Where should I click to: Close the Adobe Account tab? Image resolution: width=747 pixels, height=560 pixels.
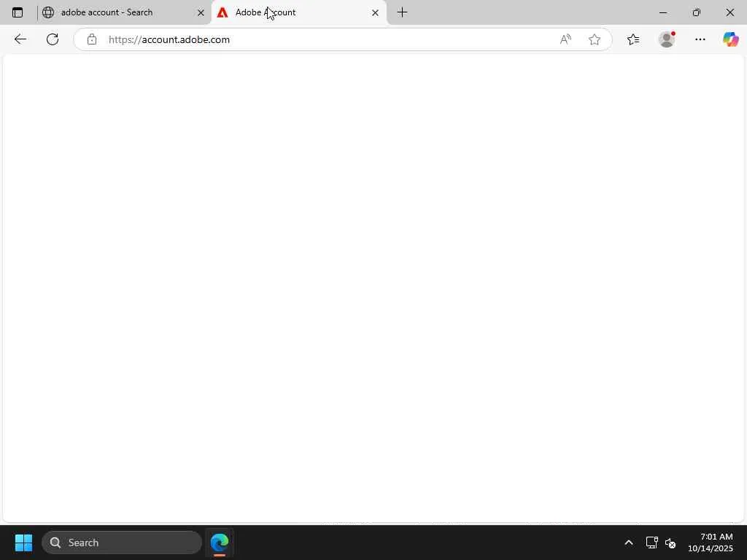[x=375, y=13]
